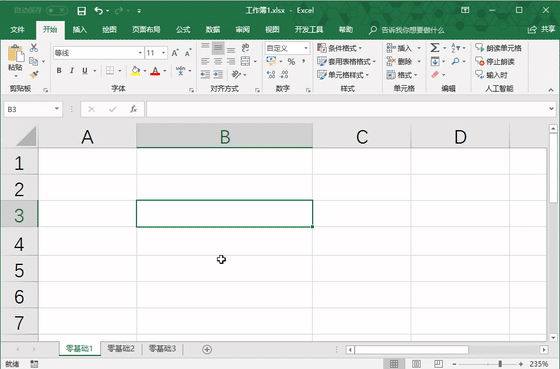Open the Name Box dropdown arrow
560x369 pixels.
click(x=57, y=109)
